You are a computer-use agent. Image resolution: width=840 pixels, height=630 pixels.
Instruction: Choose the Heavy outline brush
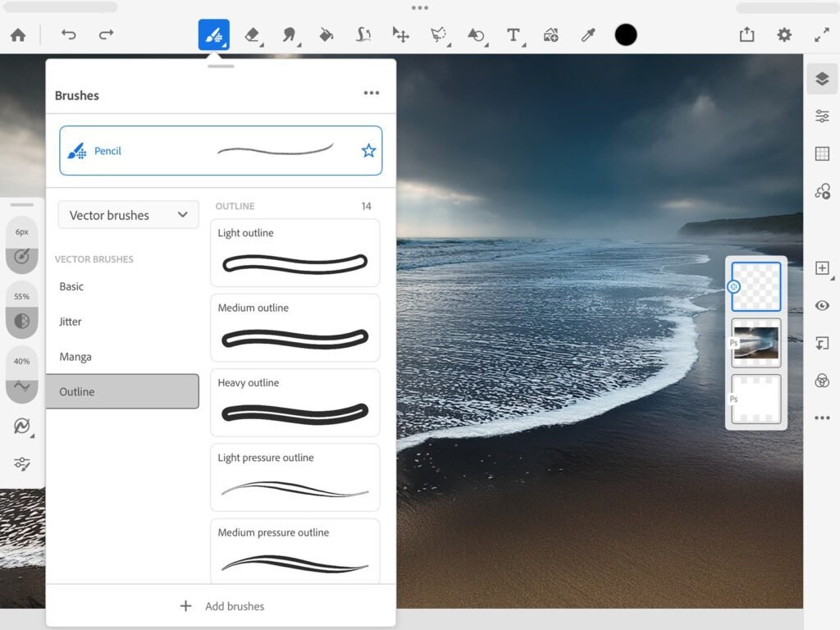tap(295, 403)
